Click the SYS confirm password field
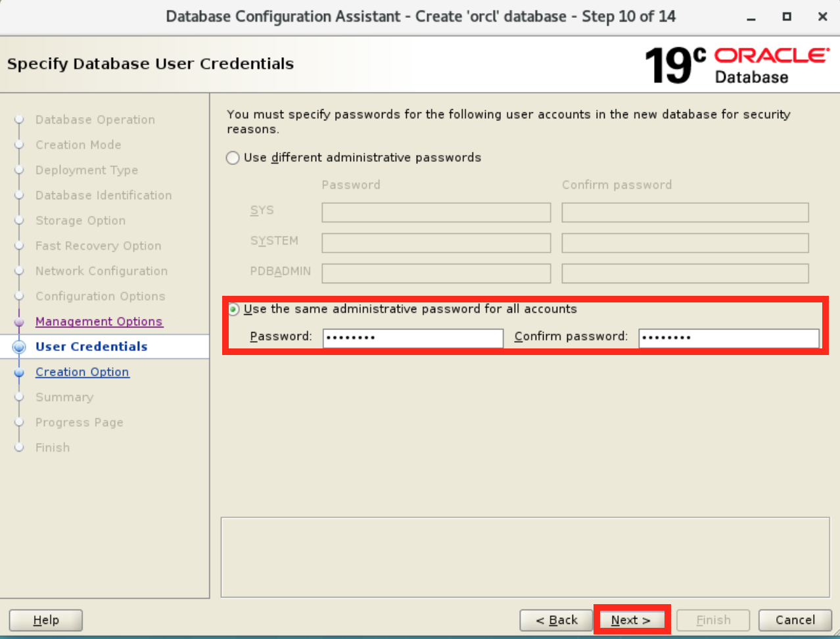The width and height of the screenshot is (840, 639). click(685, 212)
